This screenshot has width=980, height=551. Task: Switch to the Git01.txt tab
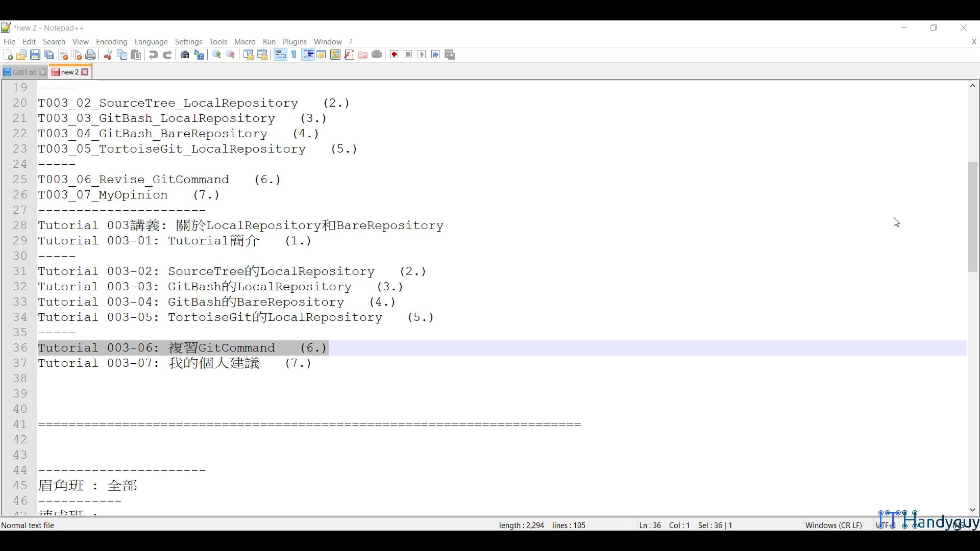coord(23,72)
